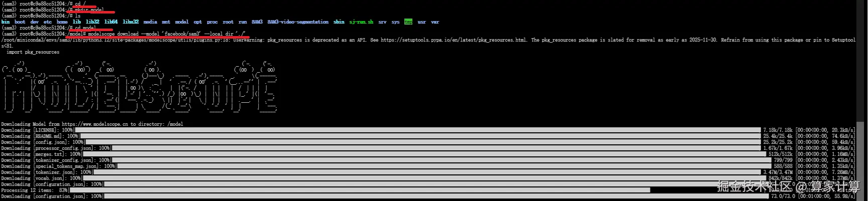Click the 799/799 size value
The image size is (868, 201).
click(x=783, y=160)
